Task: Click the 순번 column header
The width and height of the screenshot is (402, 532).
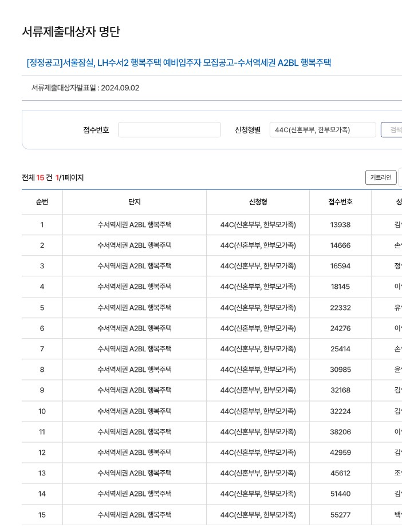Action: click(x=42, y=202)
